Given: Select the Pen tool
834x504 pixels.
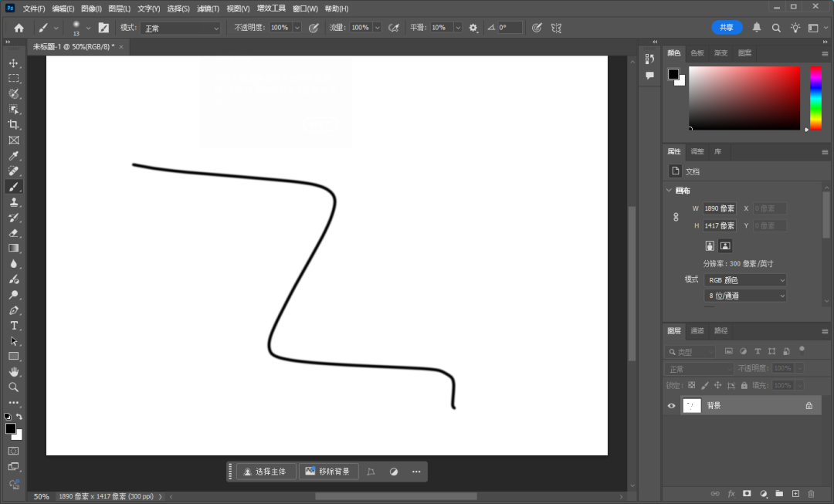Looking at the screenshot, I should [14, 310].
